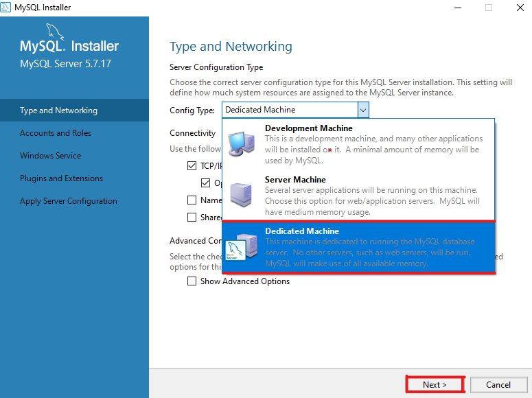The width and height of the screenshot is (532, 398).
Task: Click the Development Machine computer icon
Action: pyautogui.click(x=241, y=144)
